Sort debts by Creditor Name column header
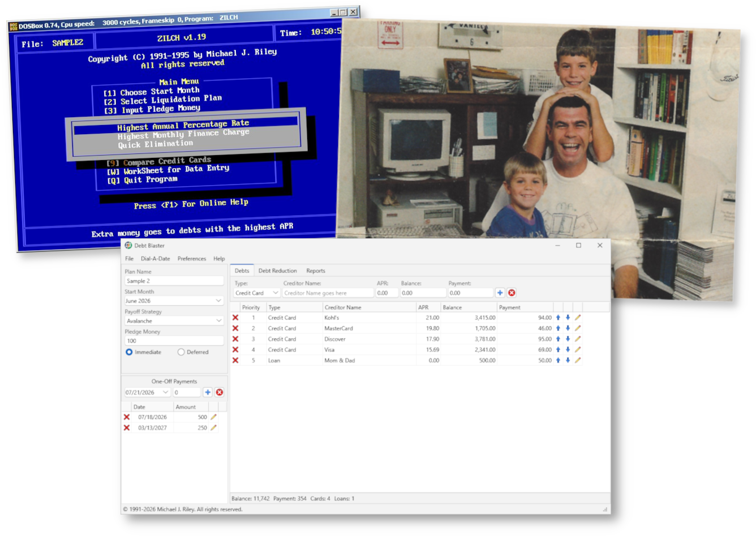The width and height of the screenshot is (756, 536). (369, 307)
